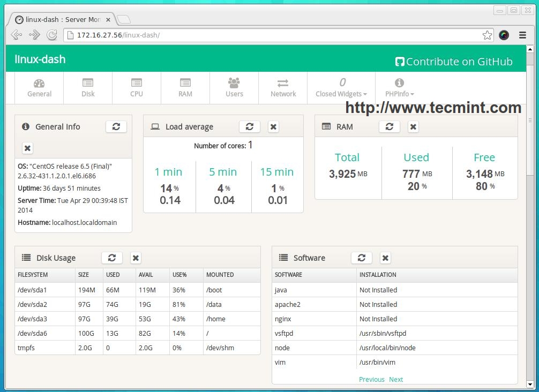
Task: Close the General Info widget
Action: pyautogui.click(x=27, y=148)
